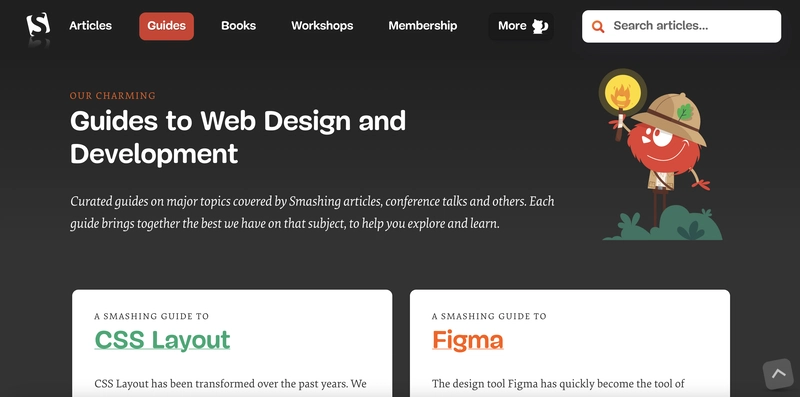Click the CSS Layout guide card description

(231, 384)
